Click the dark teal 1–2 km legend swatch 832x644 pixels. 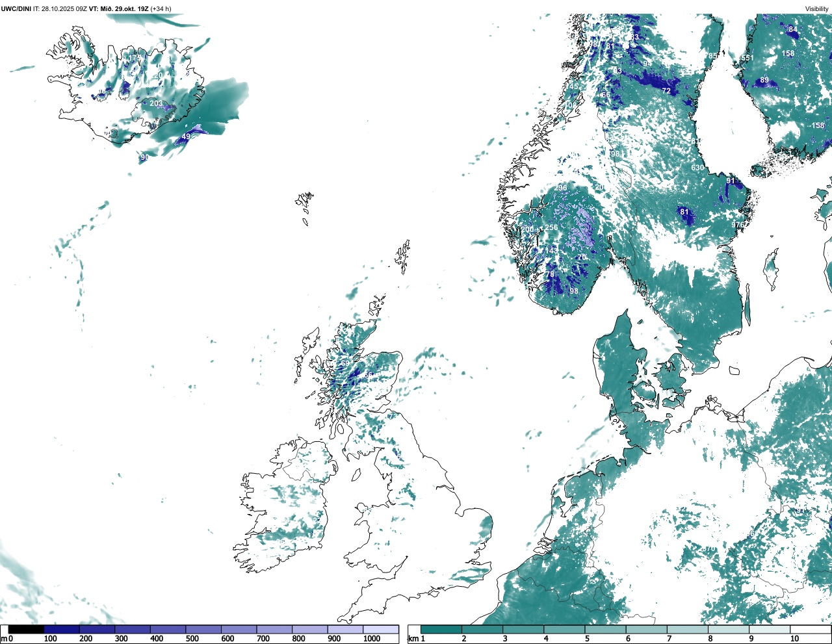[441, 629]
